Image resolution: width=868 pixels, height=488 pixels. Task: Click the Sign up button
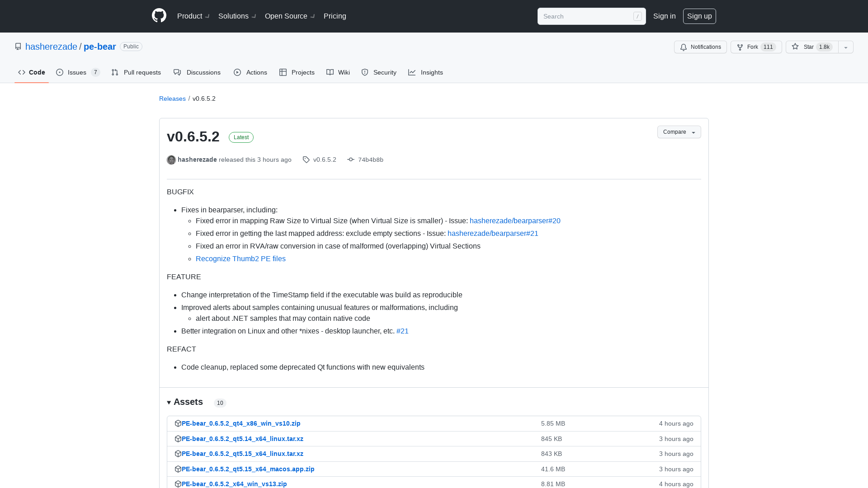pyautogui.click(x=699, y=16)
